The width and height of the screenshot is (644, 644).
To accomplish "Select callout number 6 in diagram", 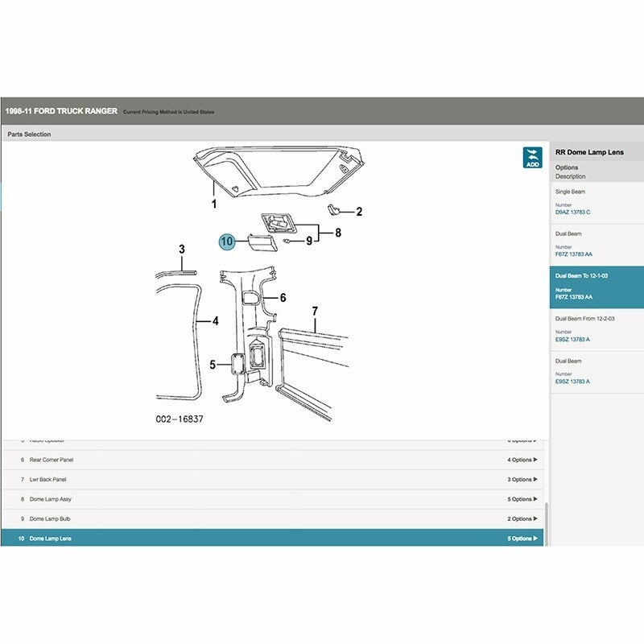I will pyautogui.click(x=283, y=298).
